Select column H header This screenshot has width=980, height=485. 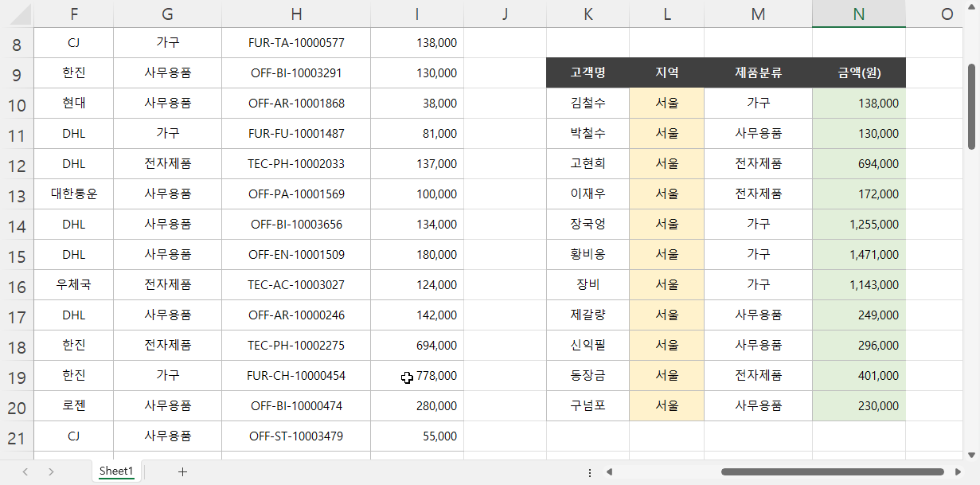point(296,14)
